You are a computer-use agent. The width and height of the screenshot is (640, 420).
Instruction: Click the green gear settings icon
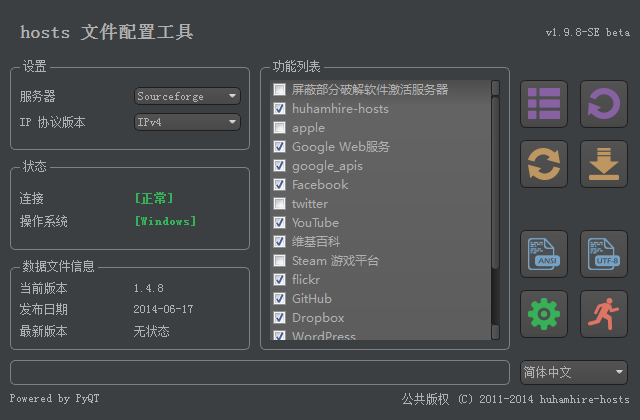(x=544, y=314)
